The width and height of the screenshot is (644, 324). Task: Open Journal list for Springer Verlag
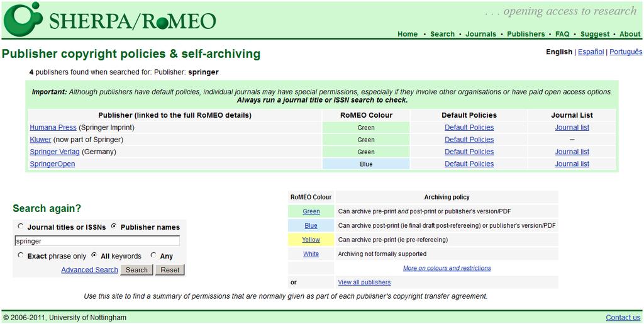point(572,152)
